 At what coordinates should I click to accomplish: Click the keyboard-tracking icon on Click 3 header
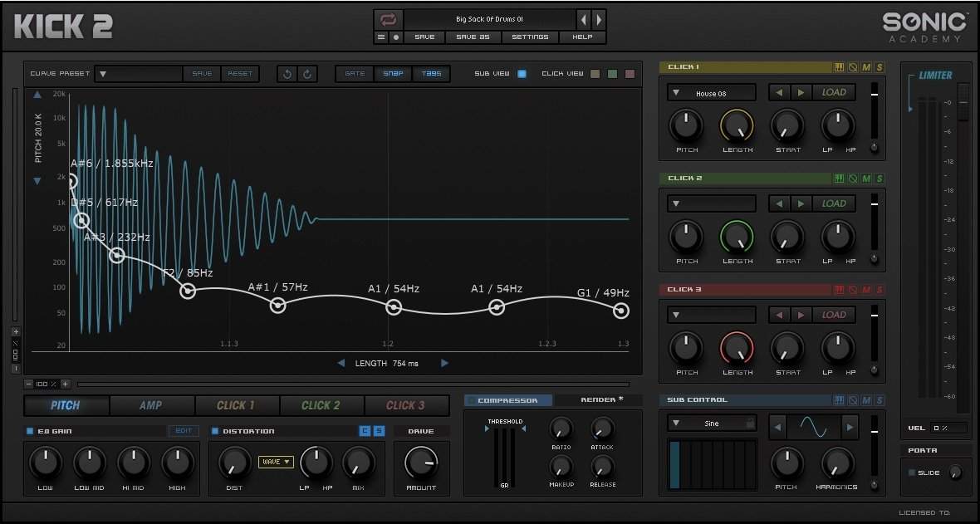pos(840,290)
